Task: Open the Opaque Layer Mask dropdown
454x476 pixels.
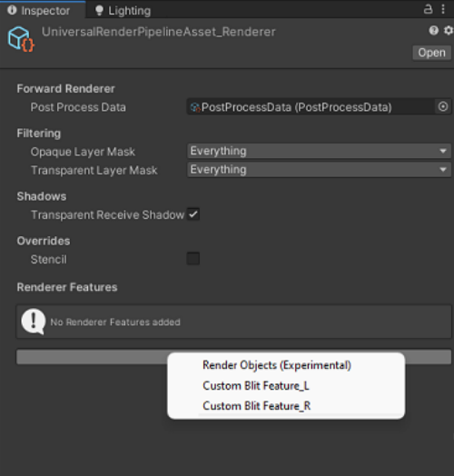Action: pyautogui.click(x=319, y=151)
